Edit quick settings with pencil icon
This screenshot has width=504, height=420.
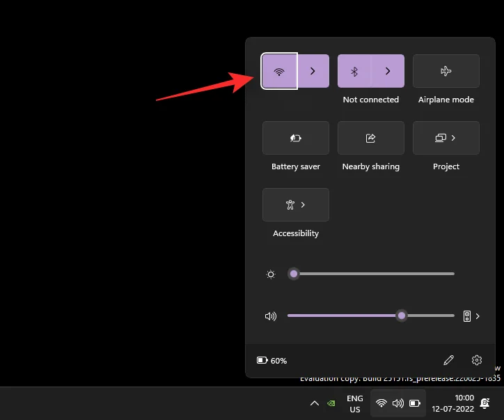pyautogui.click(x=449, y=360)
